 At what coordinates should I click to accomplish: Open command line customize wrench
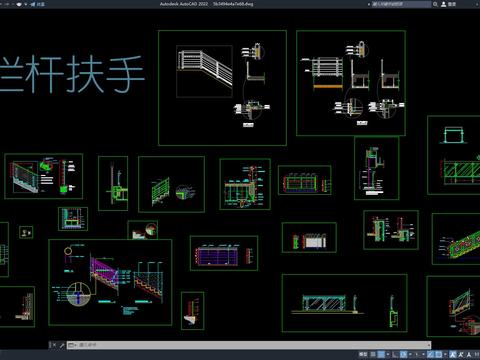[62, 345]
